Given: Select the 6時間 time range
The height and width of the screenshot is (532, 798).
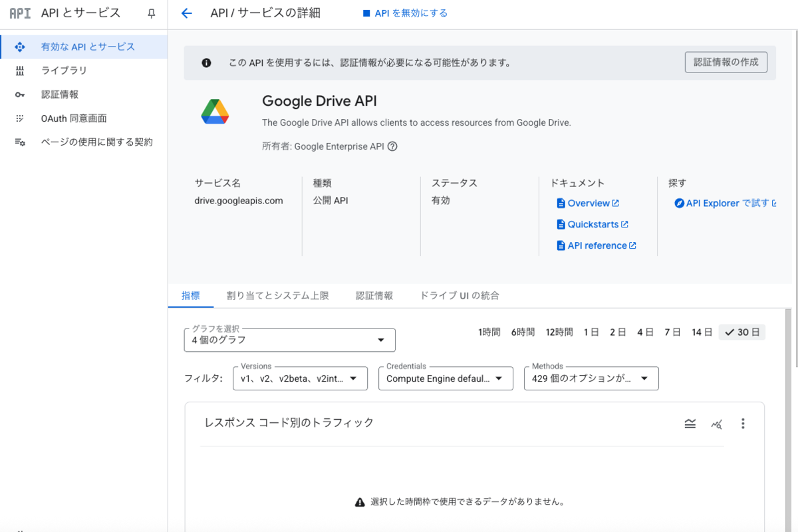Looking at the screenshot, I should tap(523, 332).
